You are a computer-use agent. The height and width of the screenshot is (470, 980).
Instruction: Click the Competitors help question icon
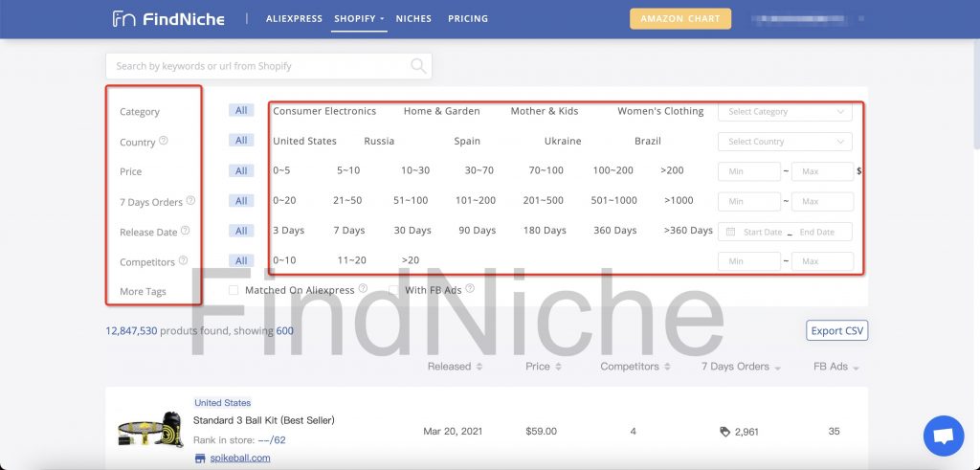click(183, 260)
